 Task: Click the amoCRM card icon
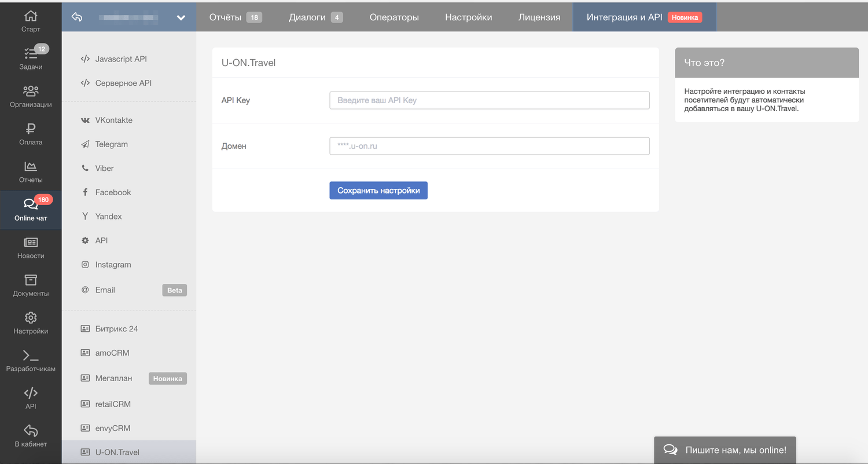85,353
